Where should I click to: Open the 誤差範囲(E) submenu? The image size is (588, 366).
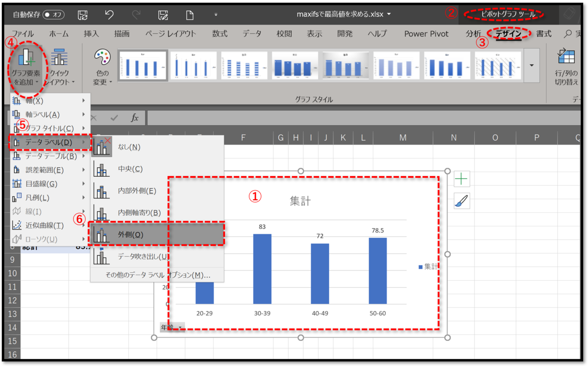coord(50,170)
